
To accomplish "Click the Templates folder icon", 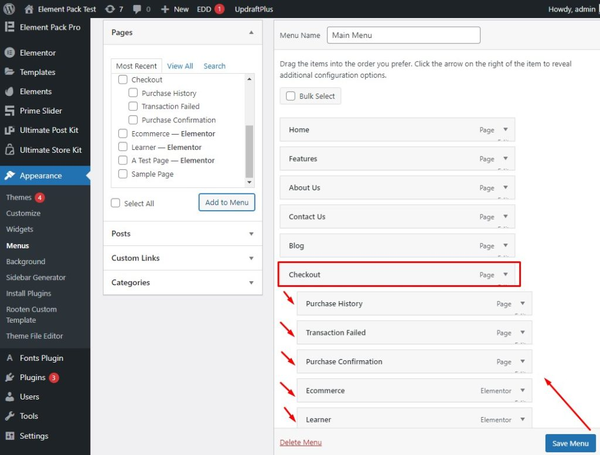I will (10, 72).
